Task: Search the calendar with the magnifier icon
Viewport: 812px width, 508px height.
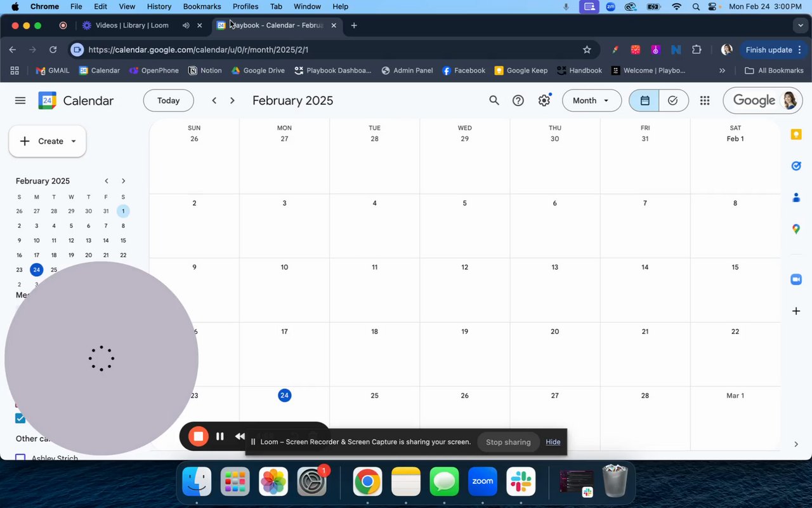Action: tap(494, 100)
